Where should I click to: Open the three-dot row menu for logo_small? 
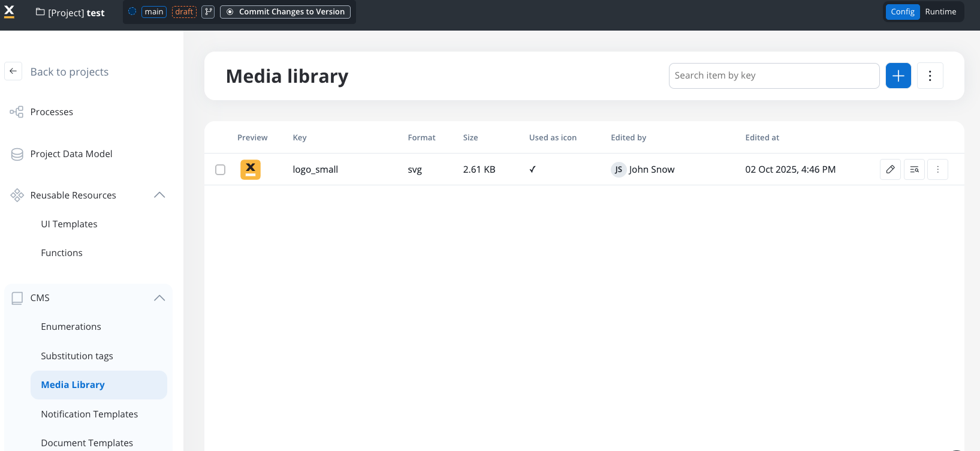click(x=937, y=170)
